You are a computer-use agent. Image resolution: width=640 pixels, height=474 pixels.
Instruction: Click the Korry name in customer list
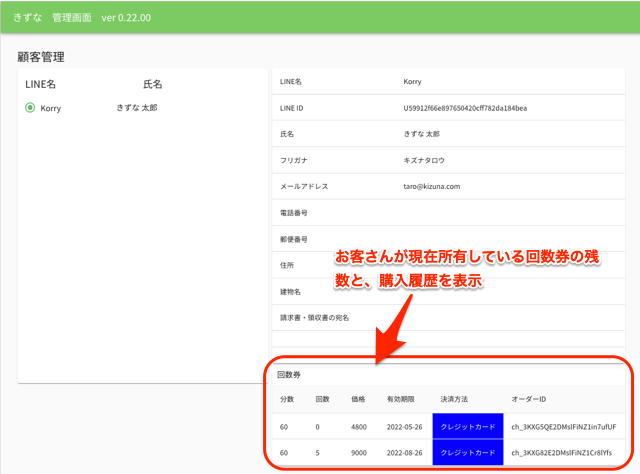pos(51,108)
